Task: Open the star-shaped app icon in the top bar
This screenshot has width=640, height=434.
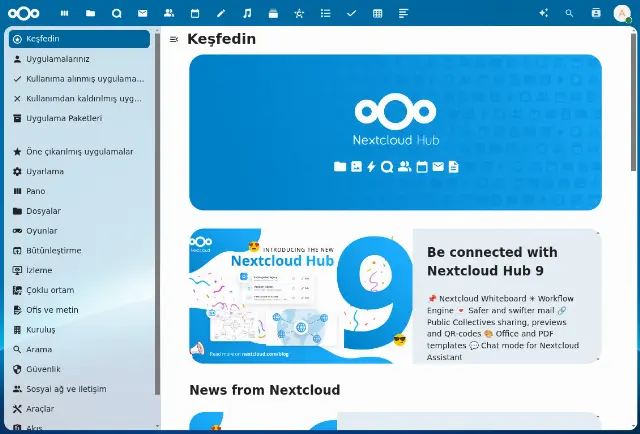Action: pyautogui.click(x=299, y=13)
